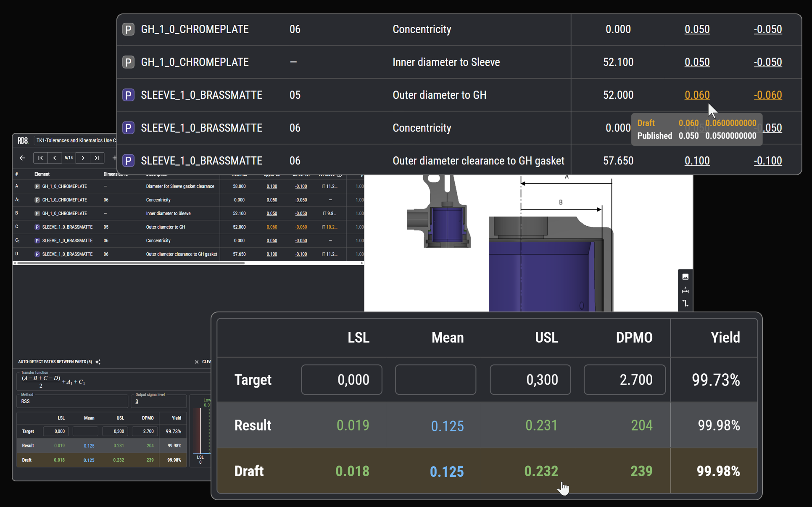Click 'Diameter for Sleeve gasket clearance' description
The height and width of the screenshot is (507, 812).
(x=180, y=186)
